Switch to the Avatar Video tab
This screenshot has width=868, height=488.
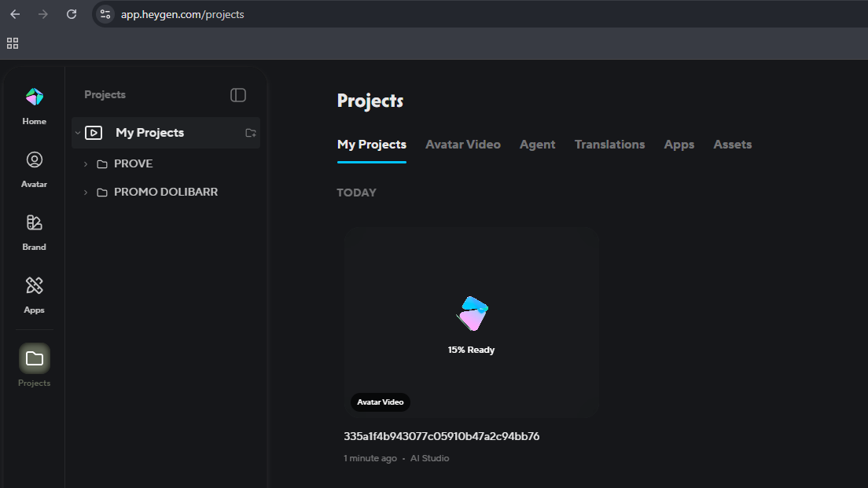click(463, 145)
